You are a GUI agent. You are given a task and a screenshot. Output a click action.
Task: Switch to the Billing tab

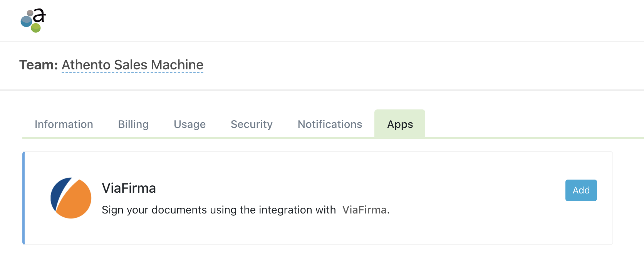133,124
